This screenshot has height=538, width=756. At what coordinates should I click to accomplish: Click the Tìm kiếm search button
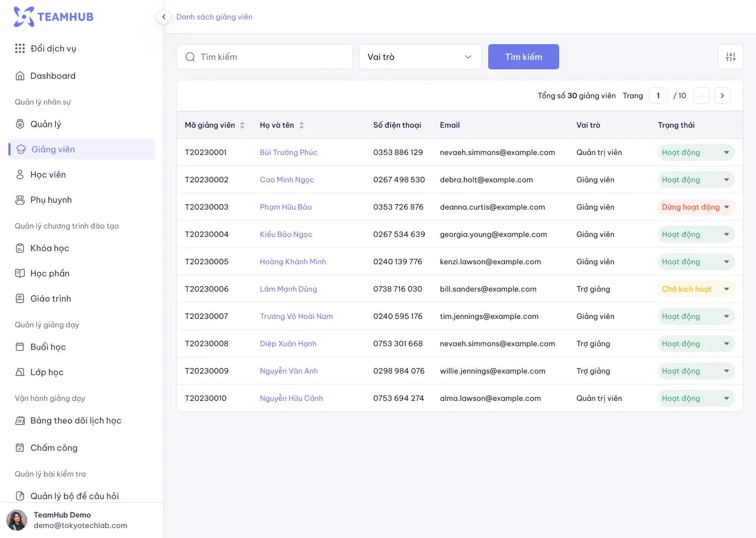coord(523,57)
